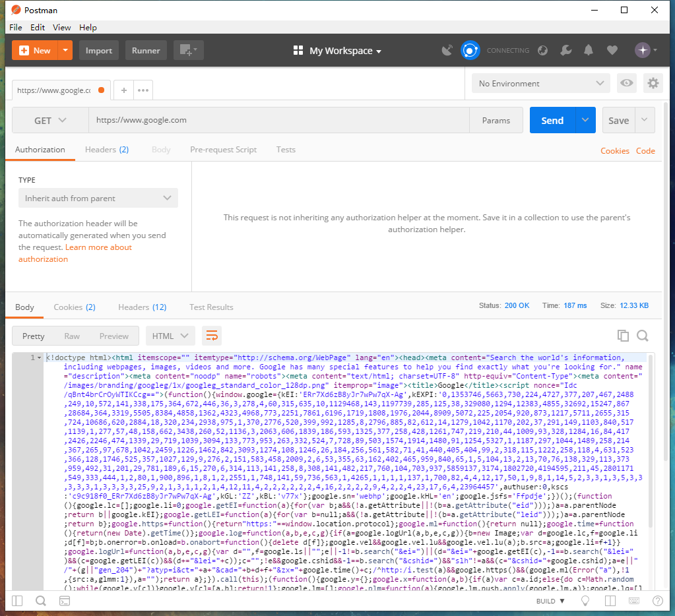Open keyboard shortcuts icon
This screenshot has height=616, width=675.
tap(633, 601)
